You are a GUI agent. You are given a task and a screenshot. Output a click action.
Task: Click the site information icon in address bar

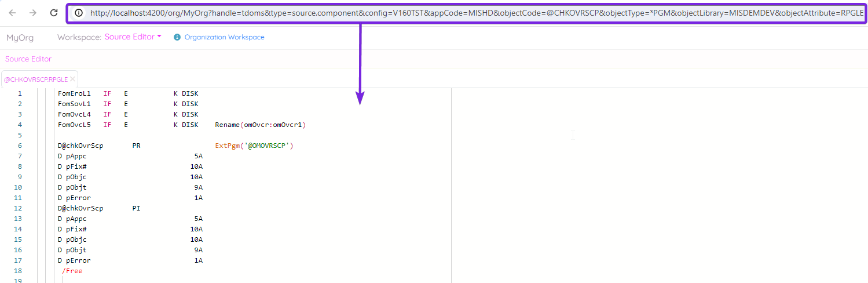coord(79,13)
